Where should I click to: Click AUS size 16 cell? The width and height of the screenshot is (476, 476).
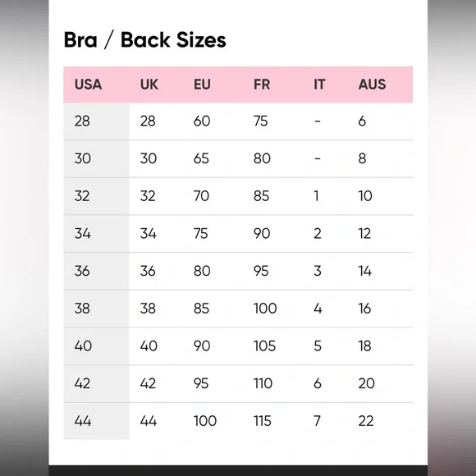pyautogui.click(x=364, y=309)
